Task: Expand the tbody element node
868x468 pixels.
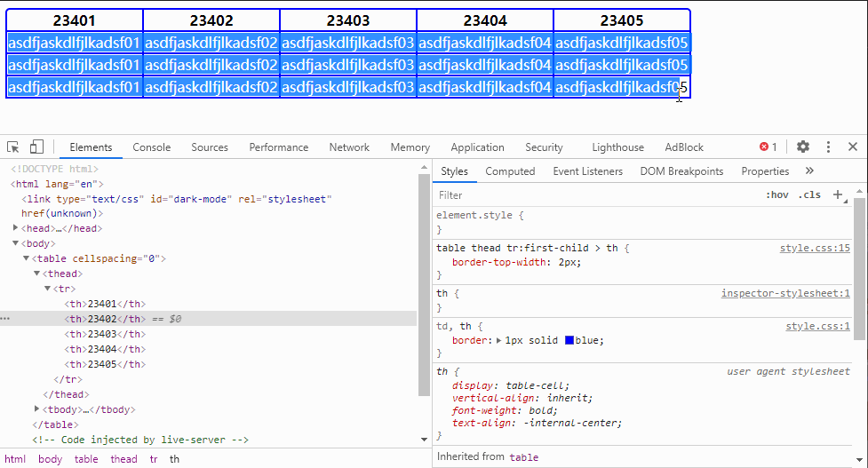Action: (x=36, y=409)
